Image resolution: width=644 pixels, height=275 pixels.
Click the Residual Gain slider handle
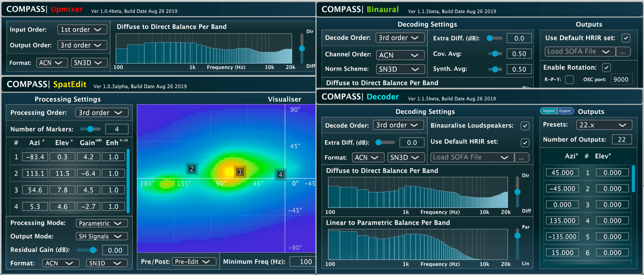93,250
